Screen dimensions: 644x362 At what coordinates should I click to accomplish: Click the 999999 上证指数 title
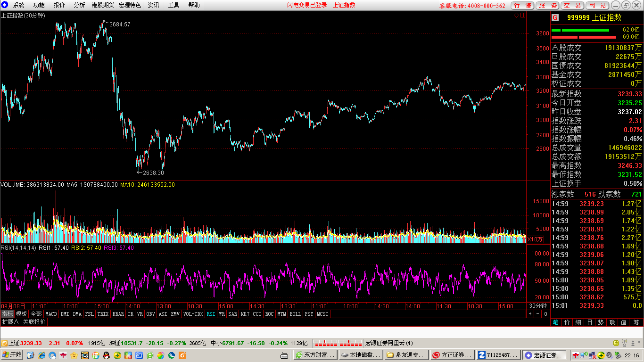pyautogui.click(x=594, y=18)
